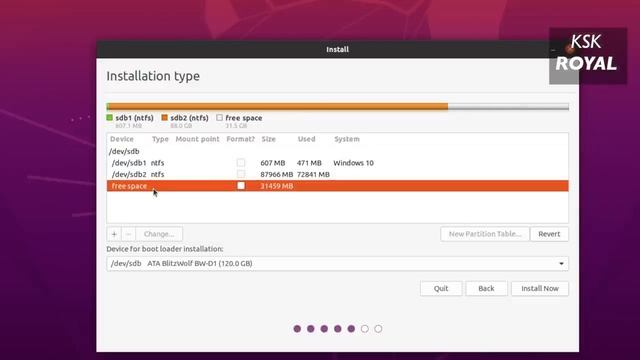
Task: Select the /dev/sdb2 ntfs row
Action: pos(337,174)
